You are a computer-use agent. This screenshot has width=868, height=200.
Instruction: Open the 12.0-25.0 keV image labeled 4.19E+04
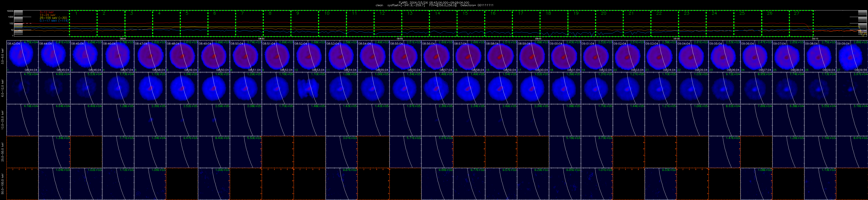pyautogui.click(x=22, y=120)
